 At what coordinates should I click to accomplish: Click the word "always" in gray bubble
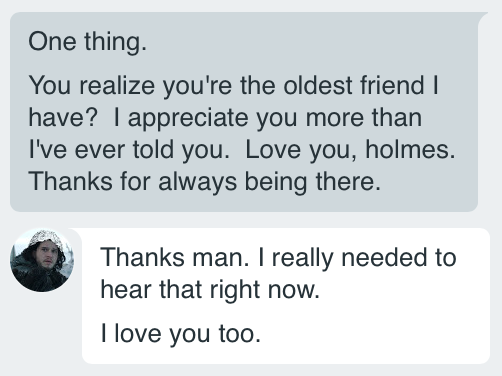click(197, 183)
